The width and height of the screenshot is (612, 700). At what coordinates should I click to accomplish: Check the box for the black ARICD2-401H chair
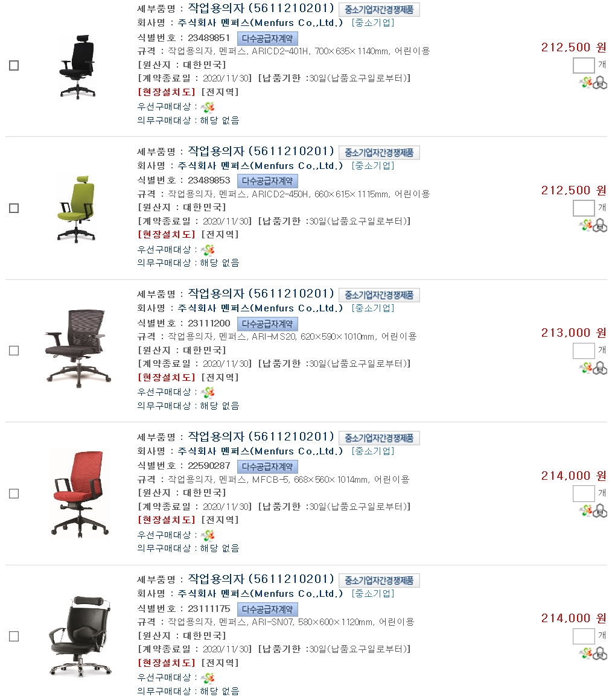[x=14, y=66]
